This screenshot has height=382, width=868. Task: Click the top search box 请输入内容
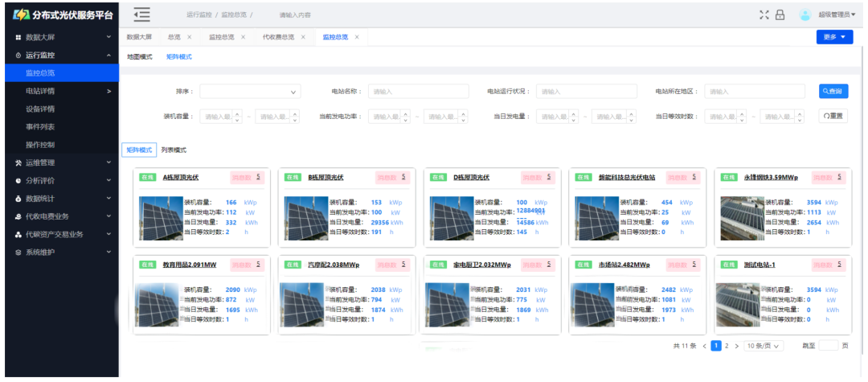(x=295, y=15)
